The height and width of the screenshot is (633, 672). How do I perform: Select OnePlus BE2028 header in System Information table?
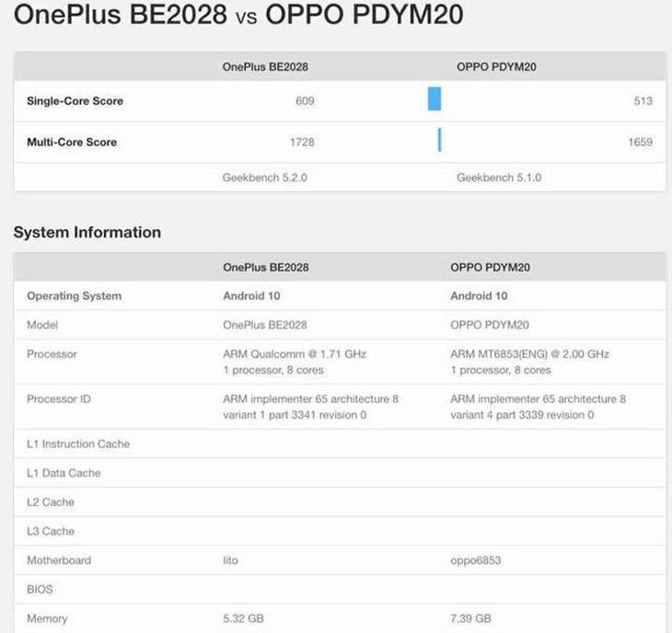click(266, 267)
